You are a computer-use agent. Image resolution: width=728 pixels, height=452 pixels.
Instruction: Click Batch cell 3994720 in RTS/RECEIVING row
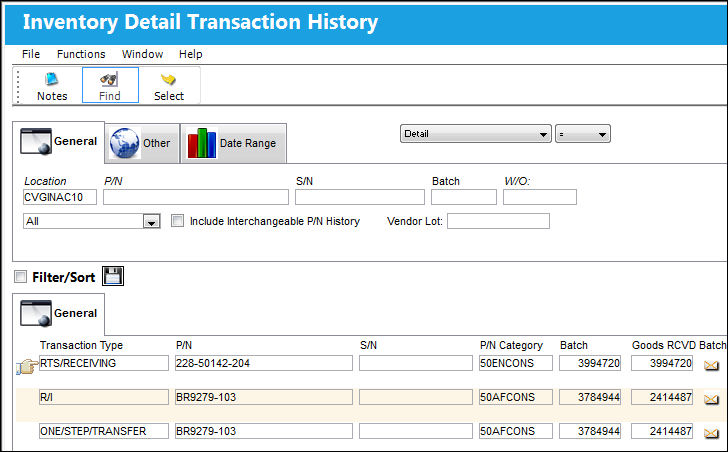tap(590, 363)
